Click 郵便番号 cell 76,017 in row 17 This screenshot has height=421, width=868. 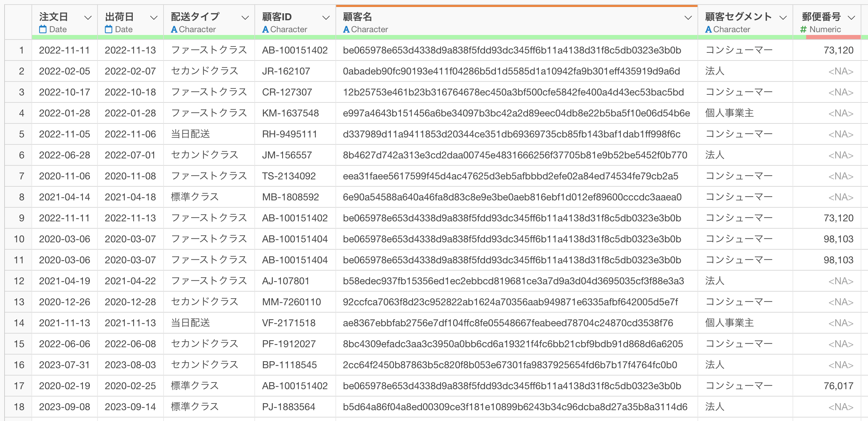click(x=838, y=386)
